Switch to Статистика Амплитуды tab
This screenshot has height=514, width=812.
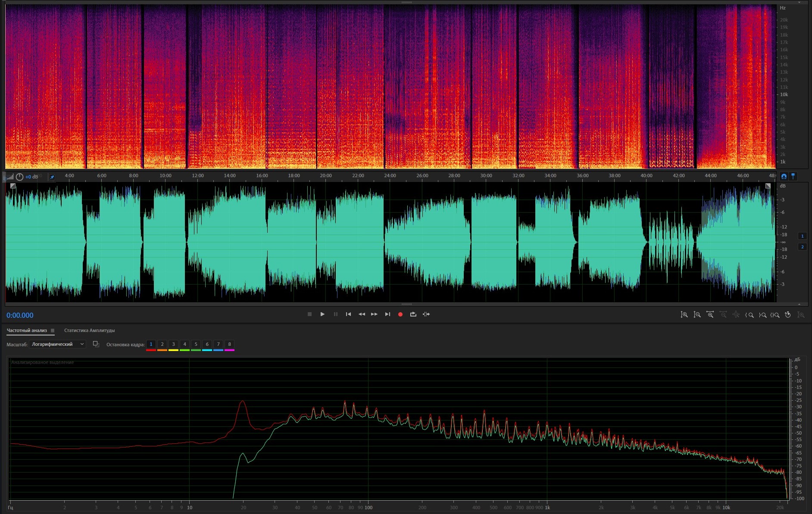[89, 331]
